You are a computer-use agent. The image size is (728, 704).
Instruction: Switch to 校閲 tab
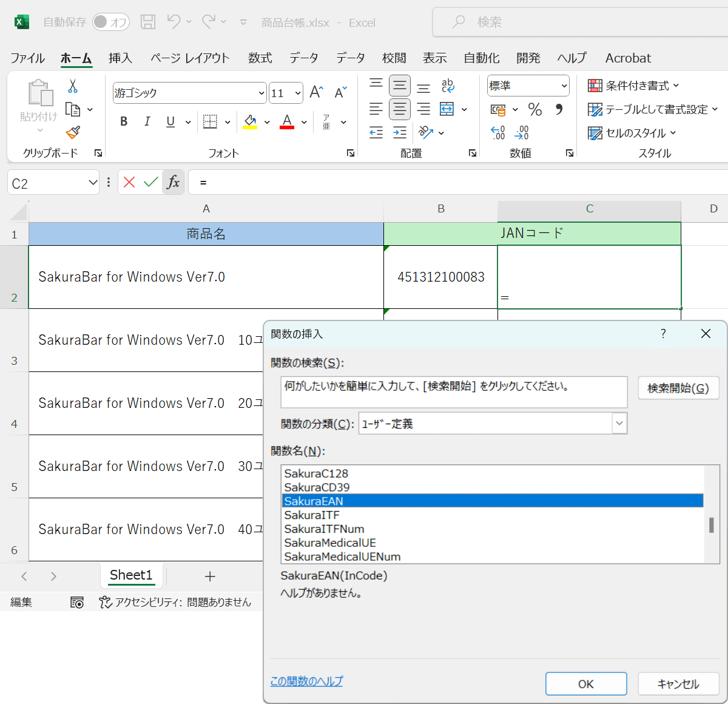coord(394,58)
